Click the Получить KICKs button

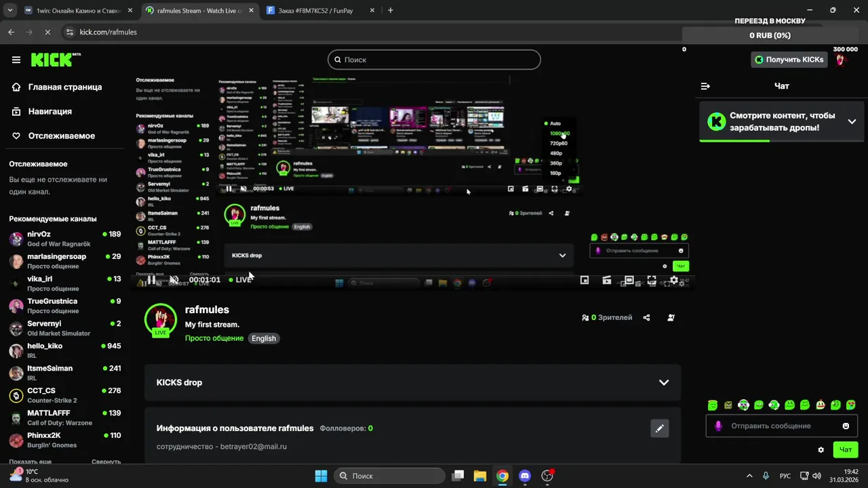coord(789,60)
